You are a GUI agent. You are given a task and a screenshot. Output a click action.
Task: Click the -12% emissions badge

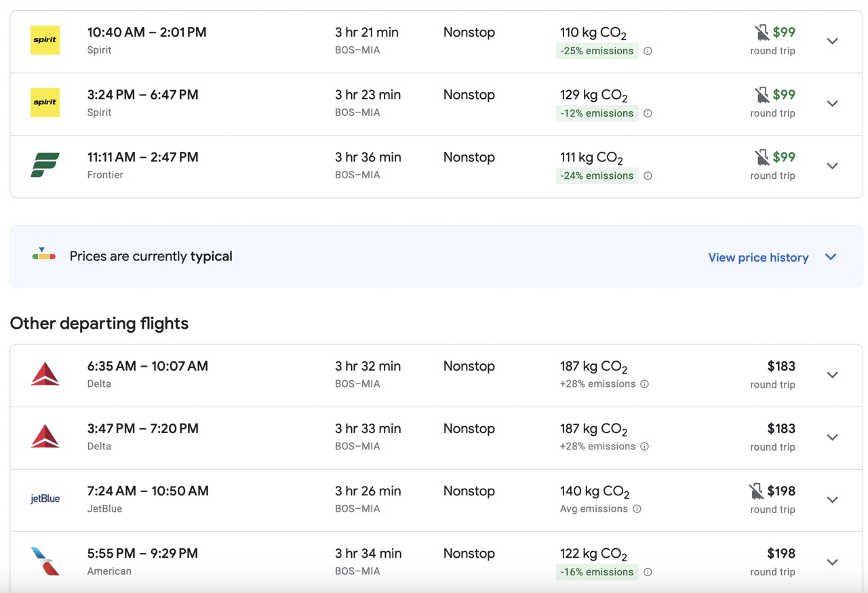(x=597, y=113)
